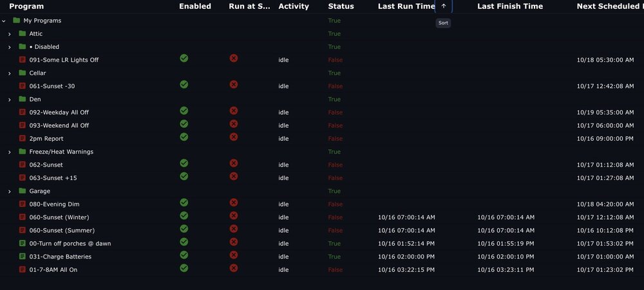Viewport: 644px width, 290px height.
Task: Click the My Programs folder icon
Action: (x=17, y=21)
